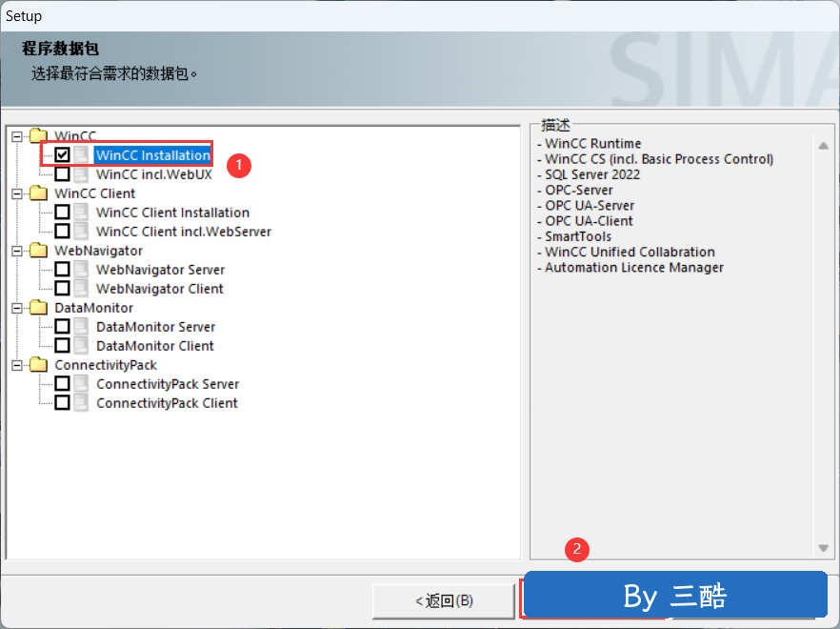Click 'OPC UA-Client' description line

pos(585,221)
